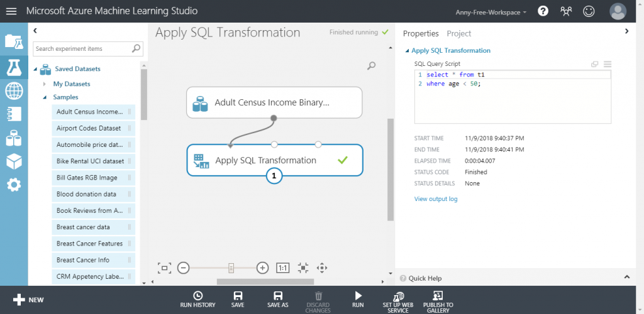644x314 pixels.
Task: Click the third input port of SQL module
Action: 318,144
